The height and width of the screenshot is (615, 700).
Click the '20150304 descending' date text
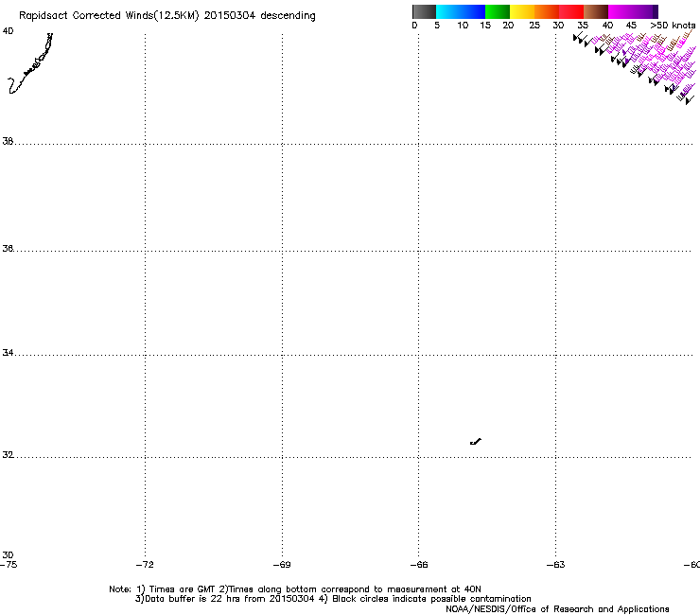coord(260,16)
